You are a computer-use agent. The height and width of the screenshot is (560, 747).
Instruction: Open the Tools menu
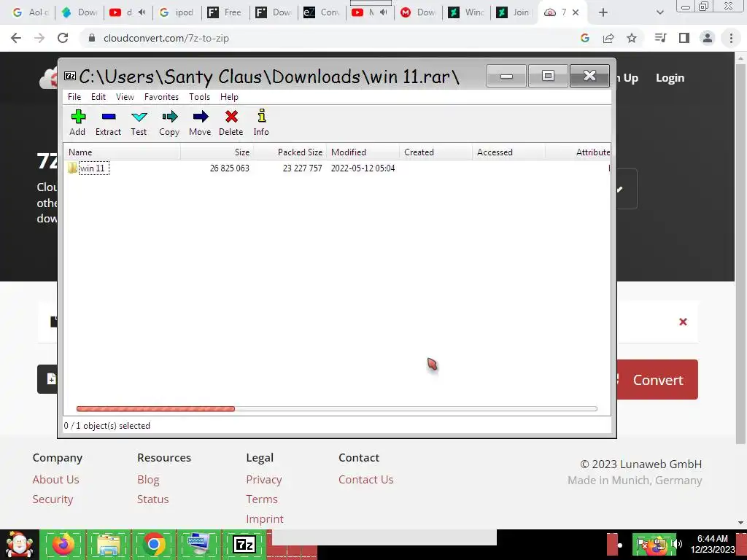[199, 97]
